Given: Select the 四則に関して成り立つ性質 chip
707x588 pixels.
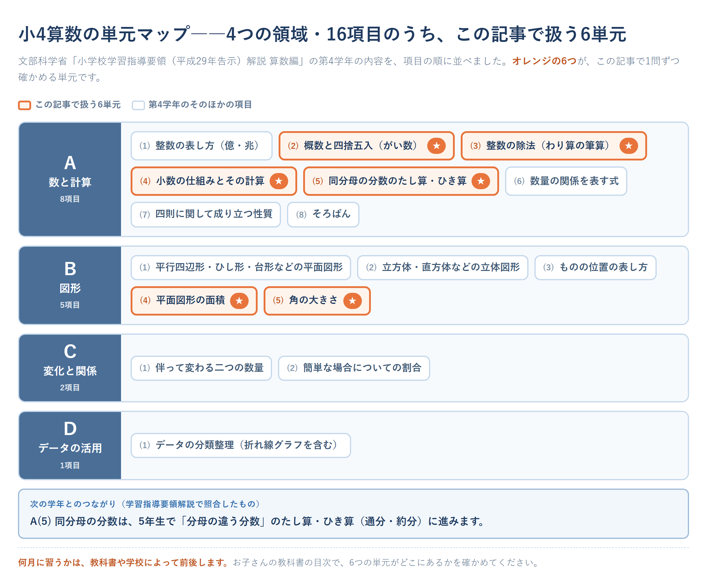Looking at the screenshot, I should coord(206,214).
